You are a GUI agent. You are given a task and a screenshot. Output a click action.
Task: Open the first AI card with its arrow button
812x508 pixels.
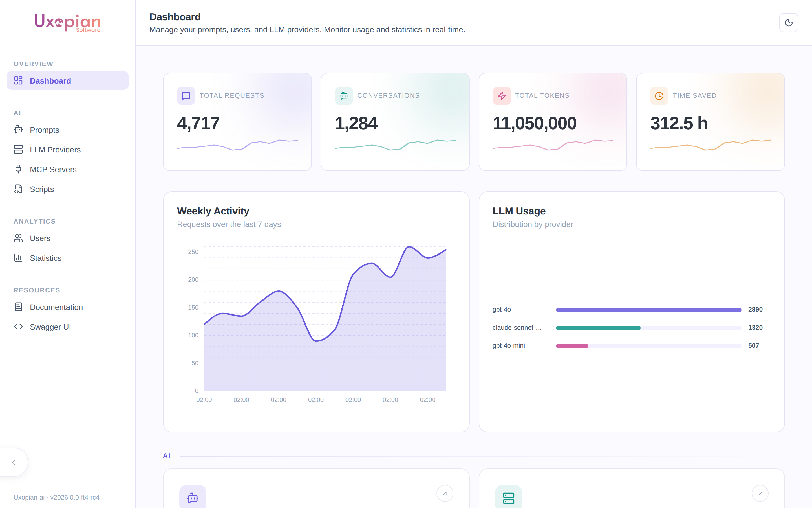pos(445,494)
